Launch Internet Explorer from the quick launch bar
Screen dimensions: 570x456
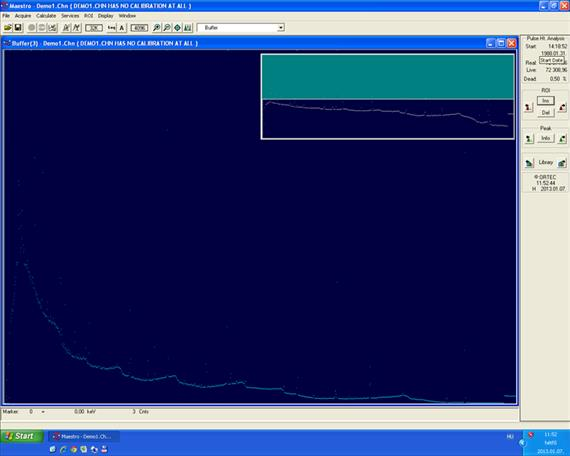point(63,449)
